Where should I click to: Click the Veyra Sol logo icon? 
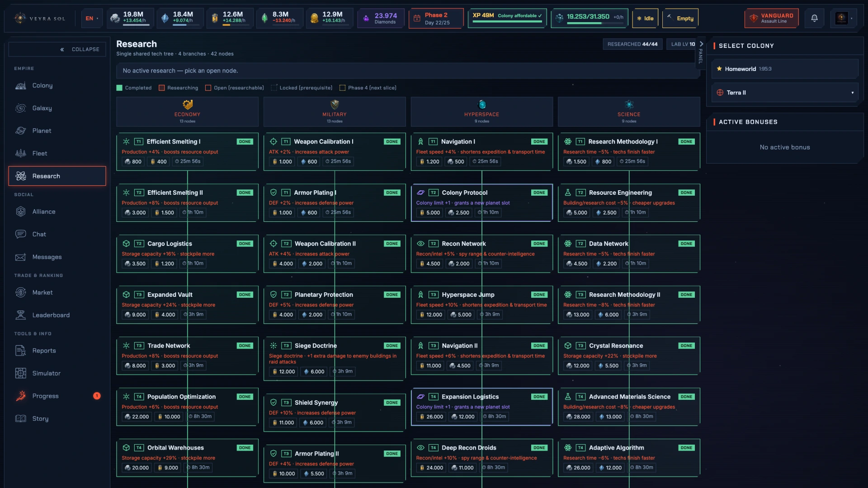point(20,19)
